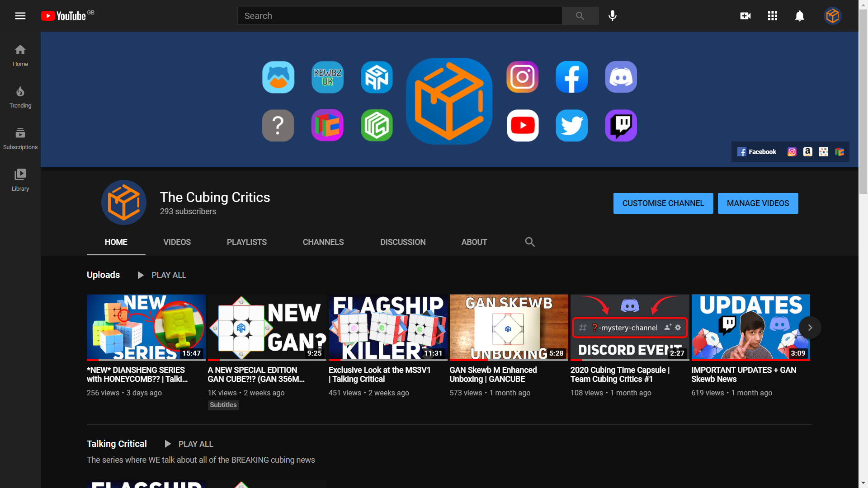
Task: Play all Talking Critical videos
Action: pyautogui.click(x=189, y=444)
